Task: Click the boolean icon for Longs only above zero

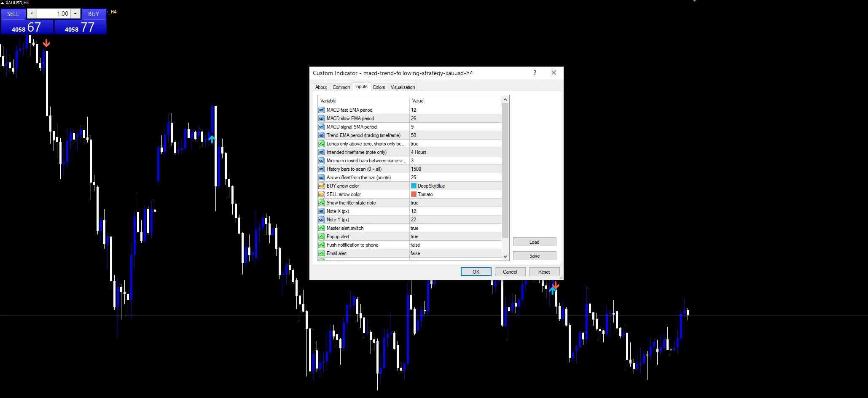Action: (x=322, y=144)
